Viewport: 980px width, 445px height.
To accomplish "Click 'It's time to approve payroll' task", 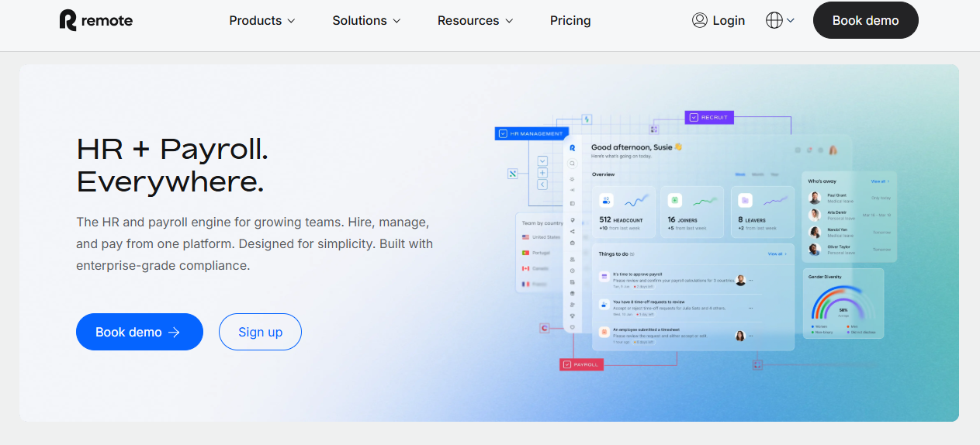I will coord(637,274).
